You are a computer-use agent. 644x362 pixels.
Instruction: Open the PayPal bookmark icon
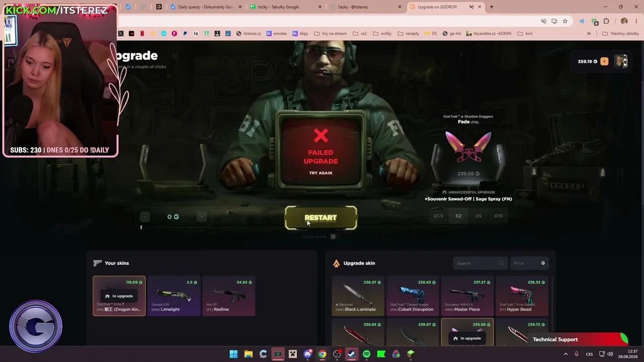point(185,34)
